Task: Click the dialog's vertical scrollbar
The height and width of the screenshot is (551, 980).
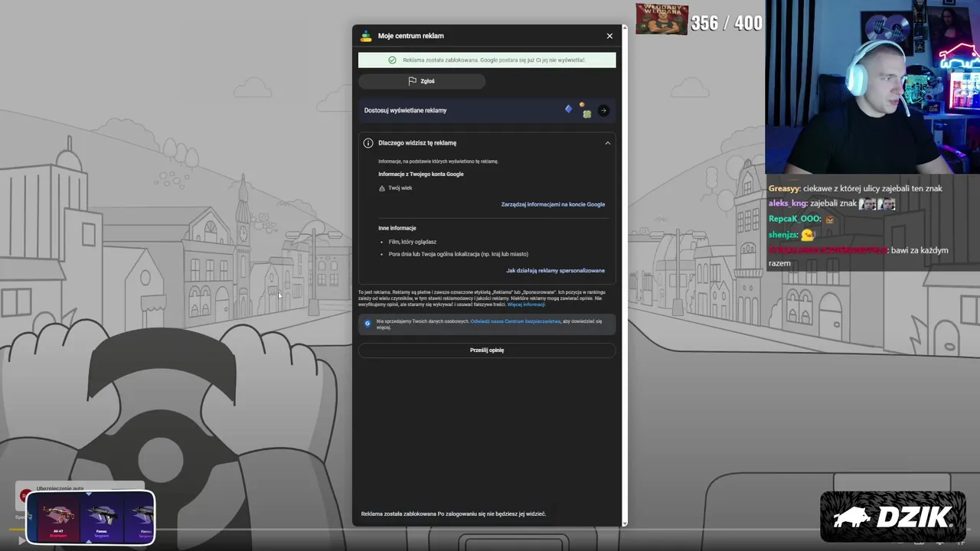Action: pos(625,275)
